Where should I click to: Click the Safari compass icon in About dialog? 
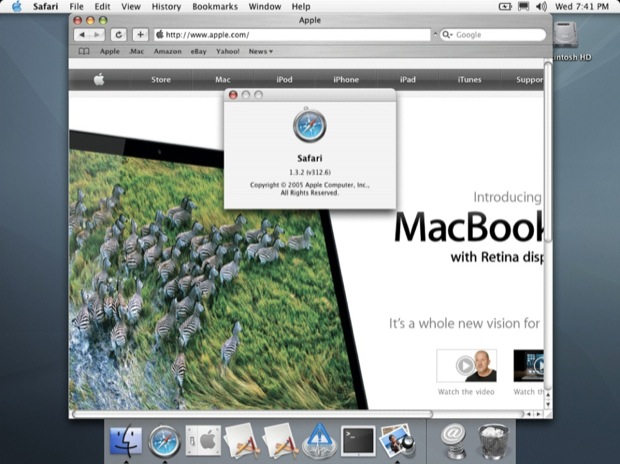[310, 126]
